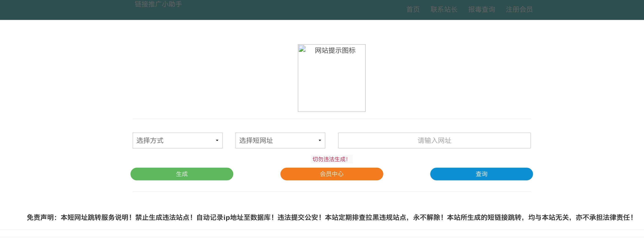Image resolution: width=644 pixels, height=244 pixels.
Task: Click the 选择方式 dropdown arrow
Action: tap(217, 140)
